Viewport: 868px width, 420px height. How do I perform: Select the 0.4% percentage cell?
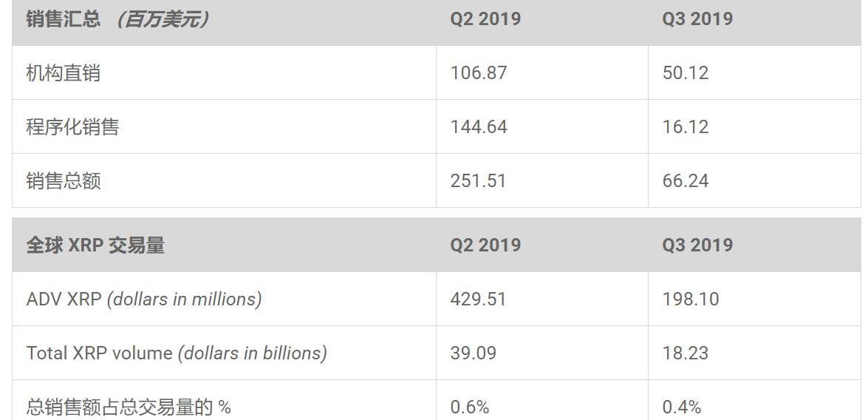pyautogui.click(x=682, y=407)
